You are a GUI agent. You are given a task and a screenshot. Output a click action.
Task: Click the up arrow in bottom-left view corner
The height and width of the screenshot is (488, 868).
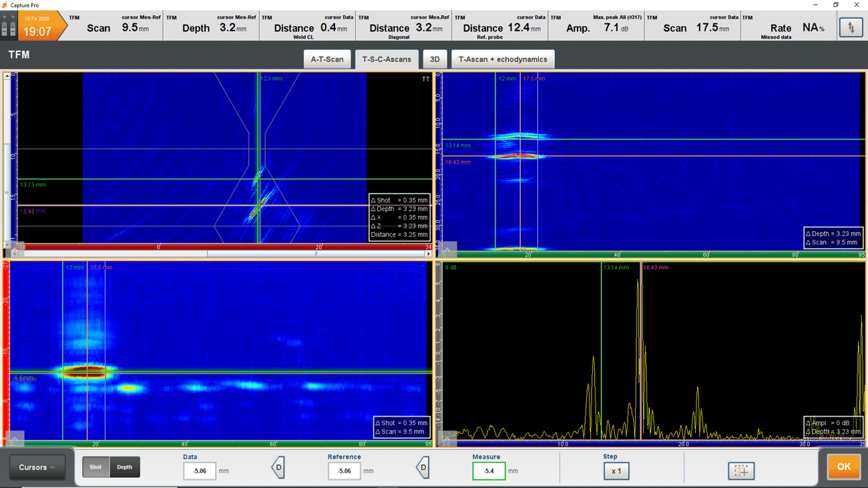[x=15, y=439]
